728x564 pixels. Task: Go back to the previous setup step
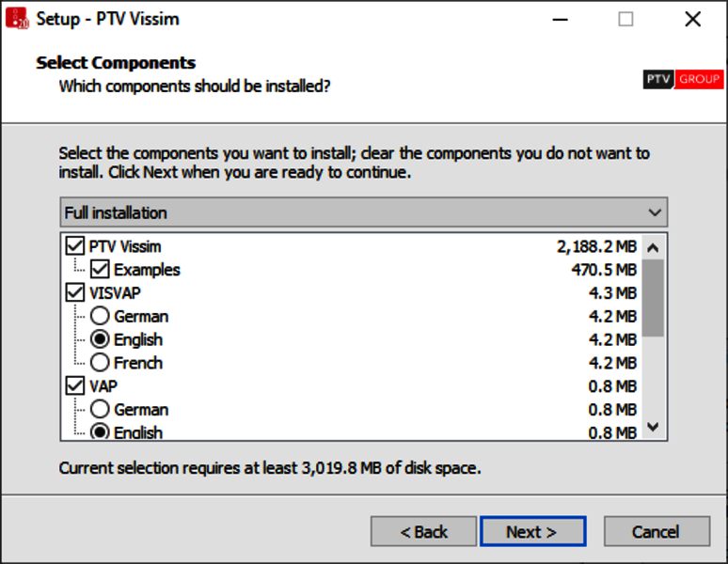coord(423,531)
